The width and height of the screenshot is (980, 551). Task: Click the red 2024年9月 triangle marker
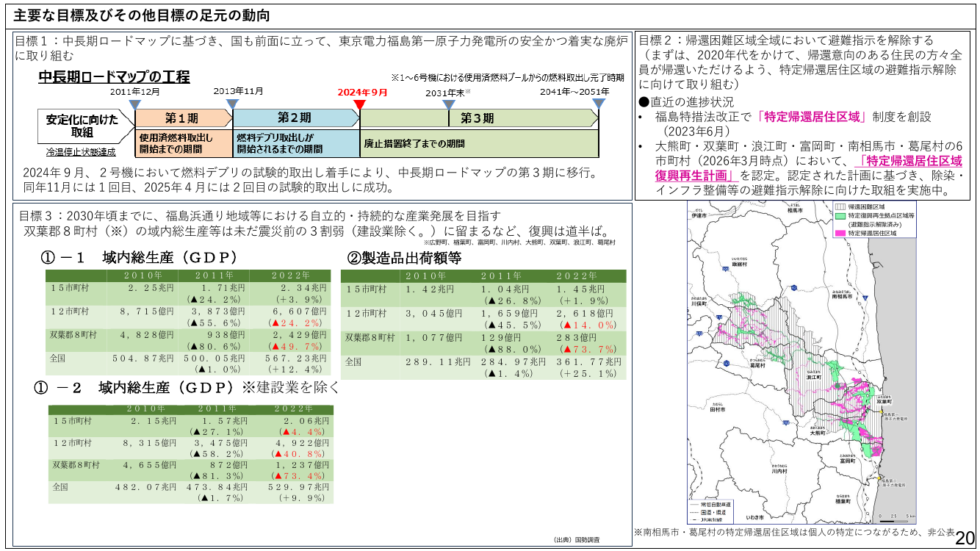click(359, 104)
